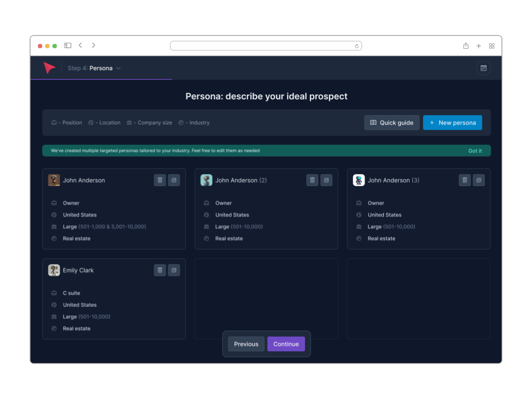Open the calendar icon in the top right header

click(483, 68)
